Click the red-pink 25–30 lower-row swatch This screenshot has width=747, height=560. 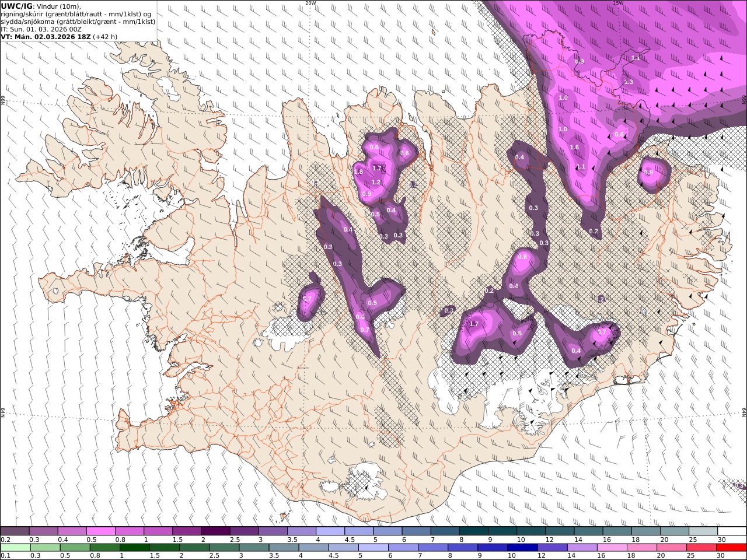pos(701,548)
